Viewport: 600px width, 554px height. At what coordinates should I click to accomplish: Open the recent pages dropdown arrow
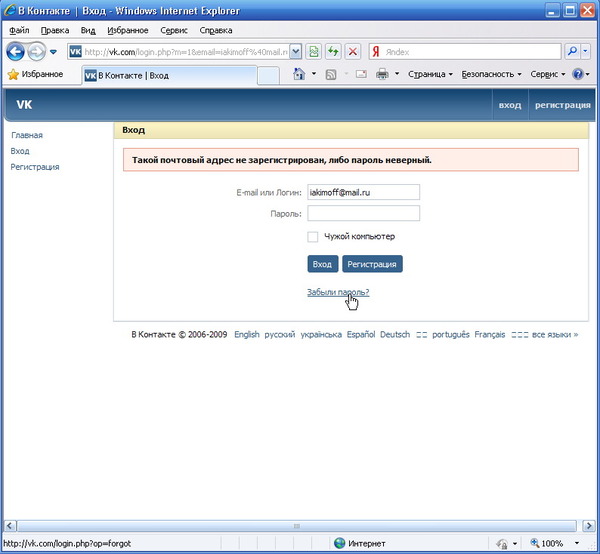53,52
